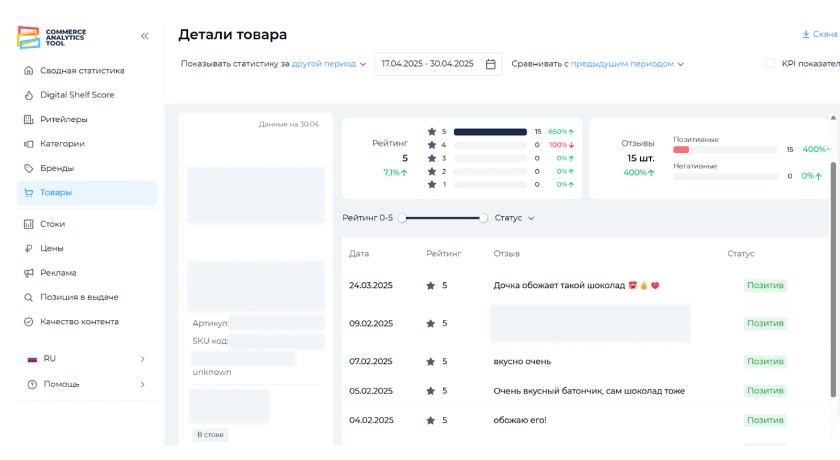Go to Категории section
Image resolution: width=840 pixels, height=460 pixels.
[x=87, y=144]
